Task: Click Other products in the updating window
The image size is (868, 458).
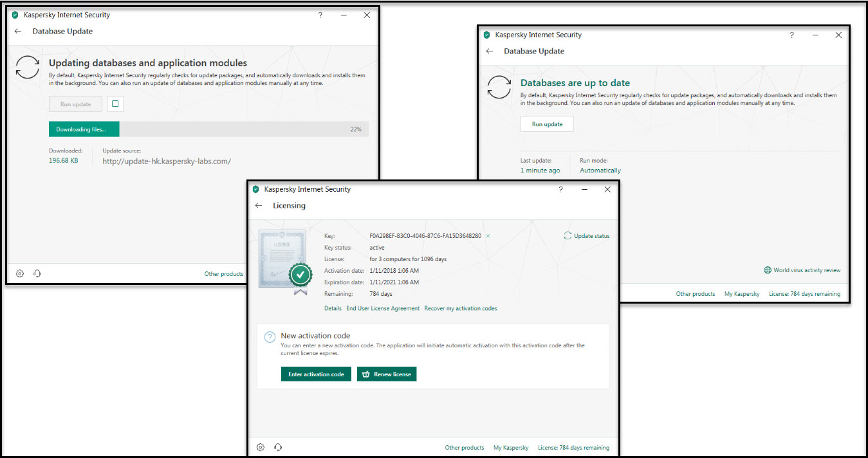Action: pyautogui.click(x=224, y=274)
